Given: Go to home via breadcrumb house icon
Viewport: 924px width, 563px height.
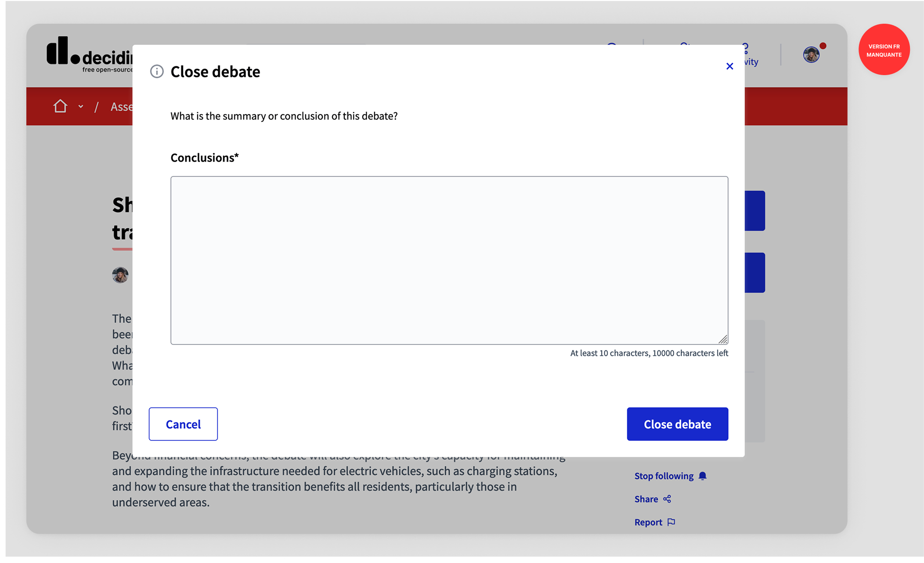Looking at the screenshot, I should [x=60, y=106].
